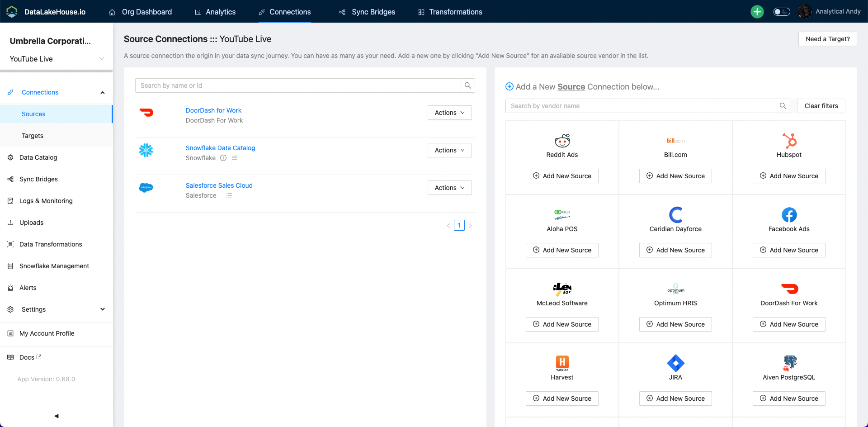The width and height of the screenshot is (868, 427).
Task: Click the Facebook Ads logo
Action: (789, 215)
